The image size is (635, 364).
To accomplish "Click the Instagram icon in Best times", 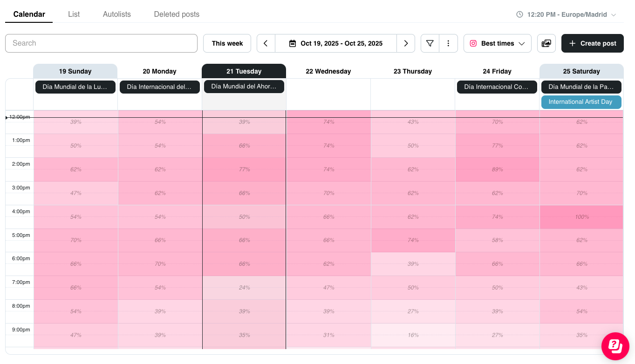I will pos(473,43).
